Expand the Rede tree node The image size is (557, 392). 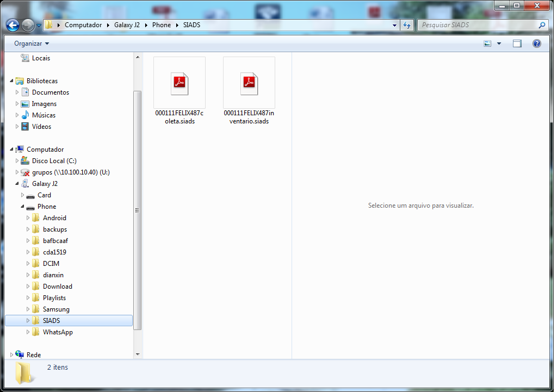pos(11,354)
